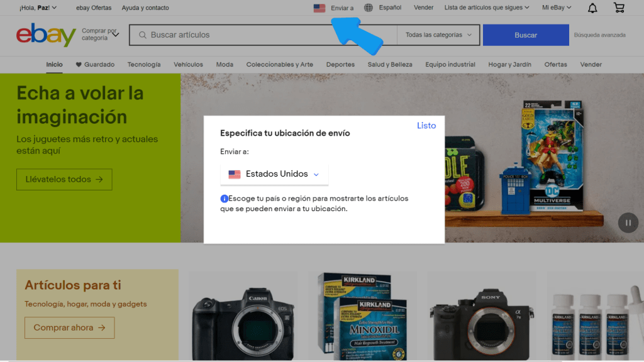This screenshot has height=362, width=644.
Task: Open the Canon EOS R camera thumbnail
Action: click(x=244, y=316)
